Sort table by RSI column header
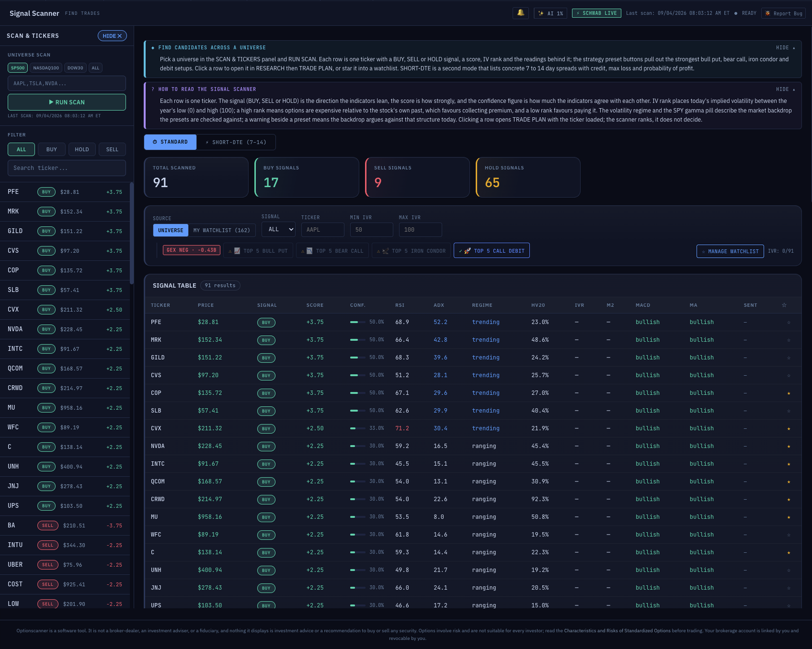812x649 pixels. pyautogui.click(x=400, y=305)
